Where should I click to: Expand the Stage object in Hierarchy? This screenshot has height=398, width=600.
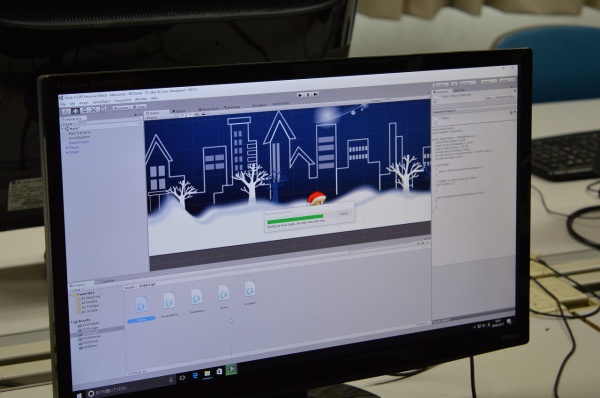(x=67, y=152)
